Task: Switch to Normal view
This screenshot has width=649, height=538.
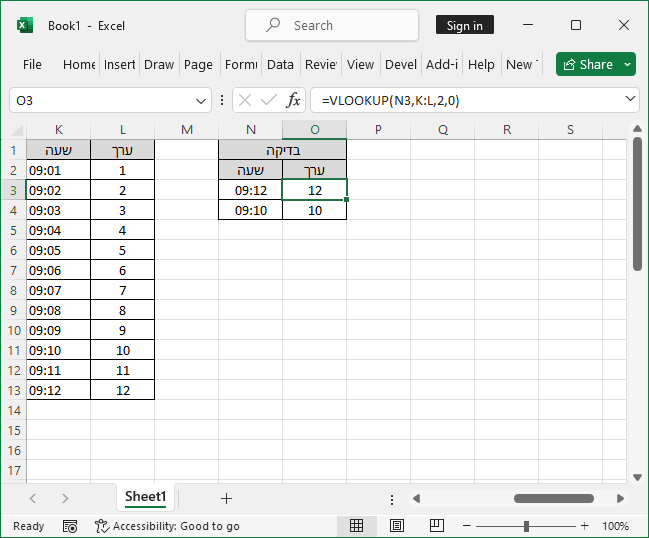Action: point(357,526)
